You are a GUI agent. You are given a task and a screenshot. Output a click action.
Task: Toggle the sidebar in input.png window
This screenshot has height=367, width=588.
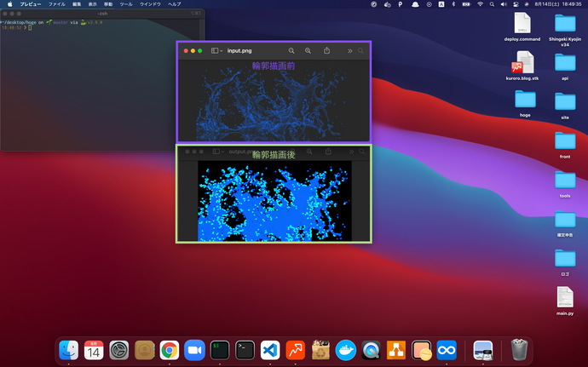(215, 50)
